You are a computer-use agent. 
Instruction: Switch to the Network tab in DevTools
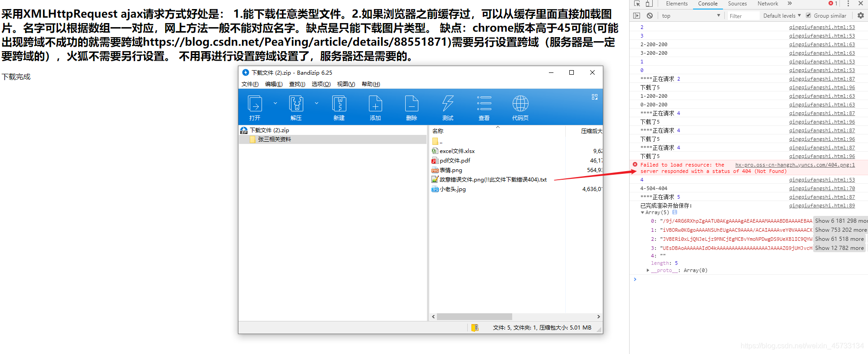[x=768, y=4]
